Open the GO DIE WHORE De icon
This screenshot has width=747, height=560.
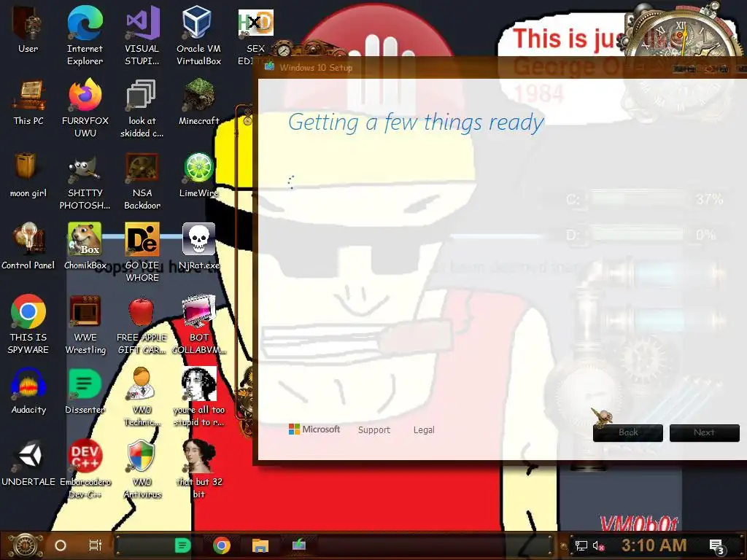point(142,252)
